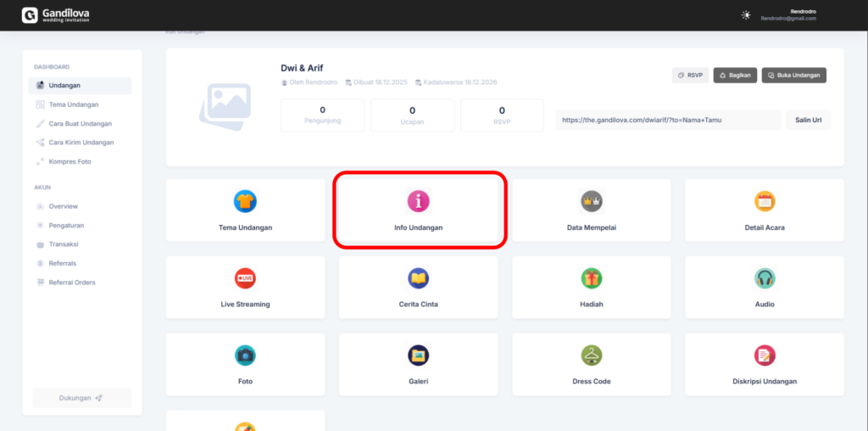Open the Foto camera icon
Viewport: 868px width, 431px height.
coord(245,355)
